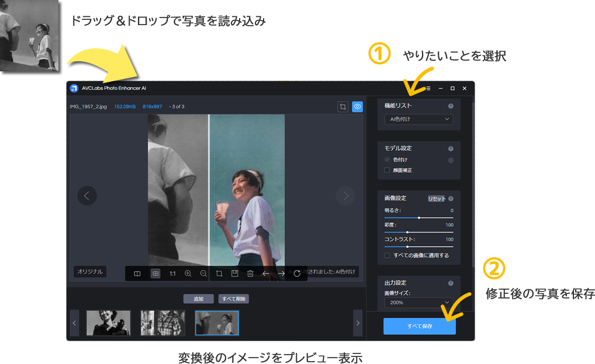
Task: Check すべての画像に適用する option
Action: 387,255
